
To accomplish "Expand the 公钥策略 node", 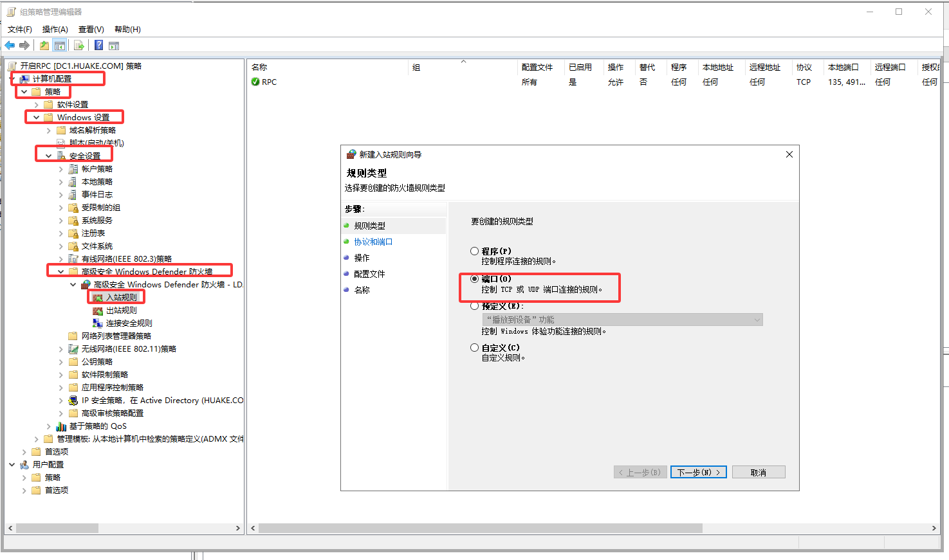I will 61,362.
